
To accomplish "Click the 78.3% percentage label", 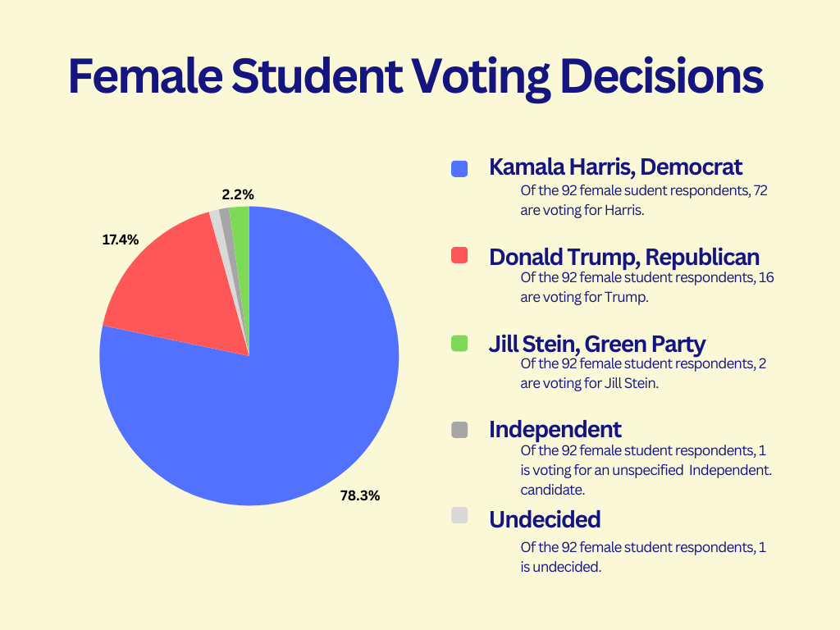I will [360, 495].
